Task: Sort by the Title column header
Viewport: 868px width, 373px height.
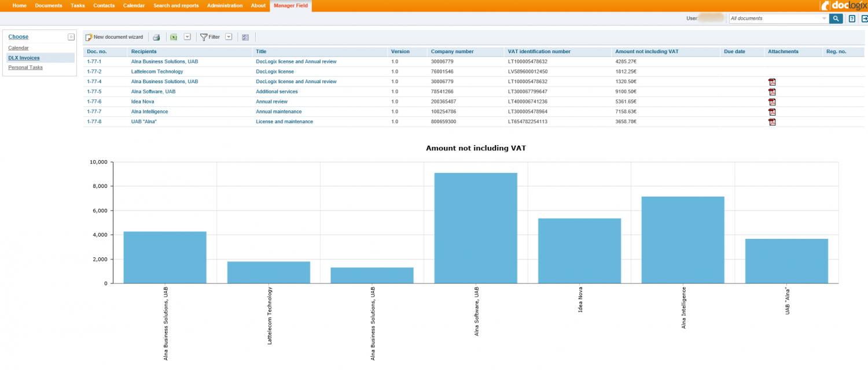Action: [262, 51]
